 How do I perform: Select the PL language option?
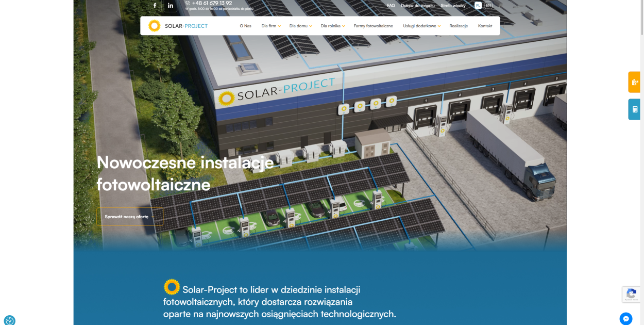(477, 5)
